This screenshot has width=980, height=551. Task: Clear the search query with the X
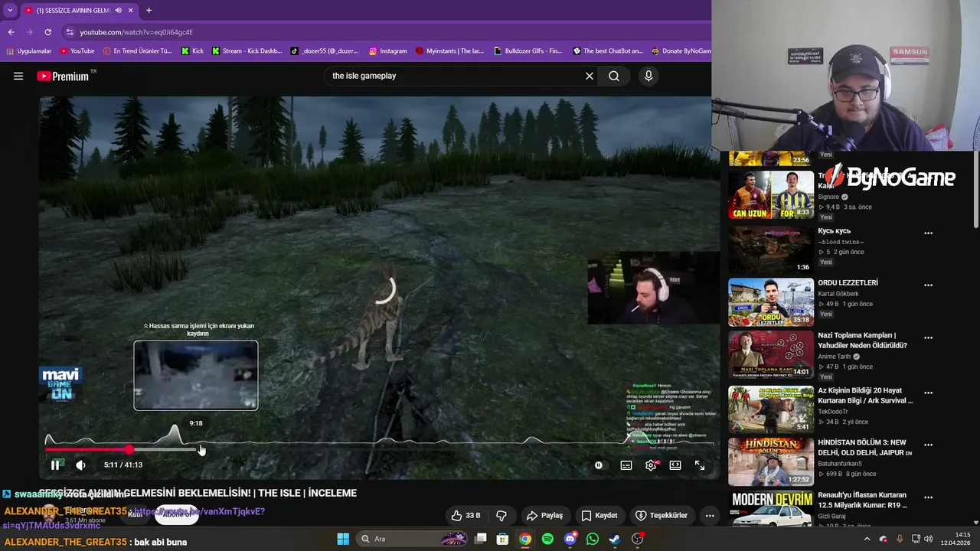tap(590, 76)
